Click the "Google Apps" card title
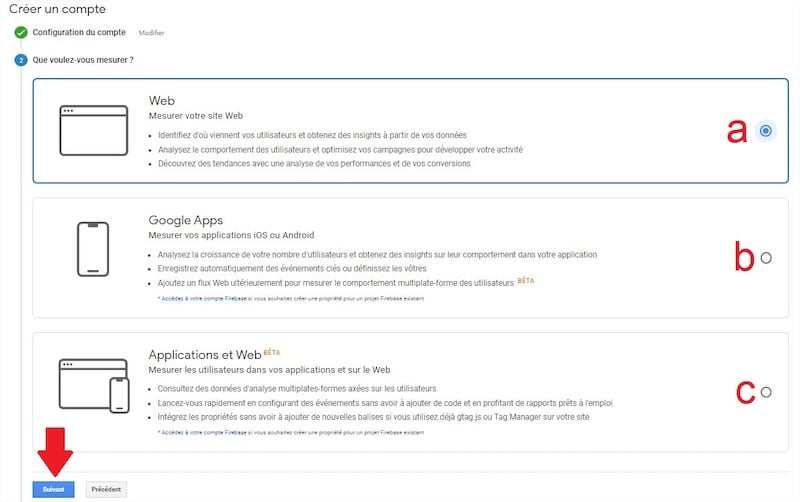The image size is (800, 502). [x=186, y=220]
